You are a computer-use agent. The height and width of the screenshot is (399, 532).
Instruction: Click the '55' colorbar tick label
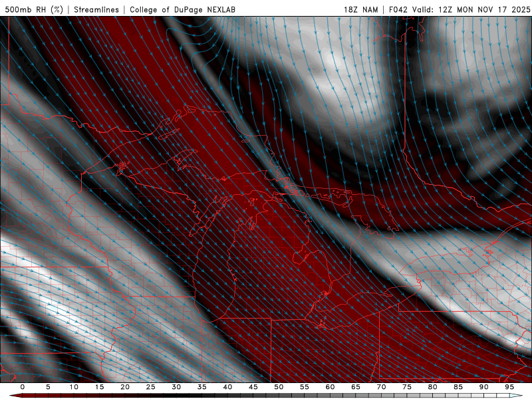click(305, 387)
